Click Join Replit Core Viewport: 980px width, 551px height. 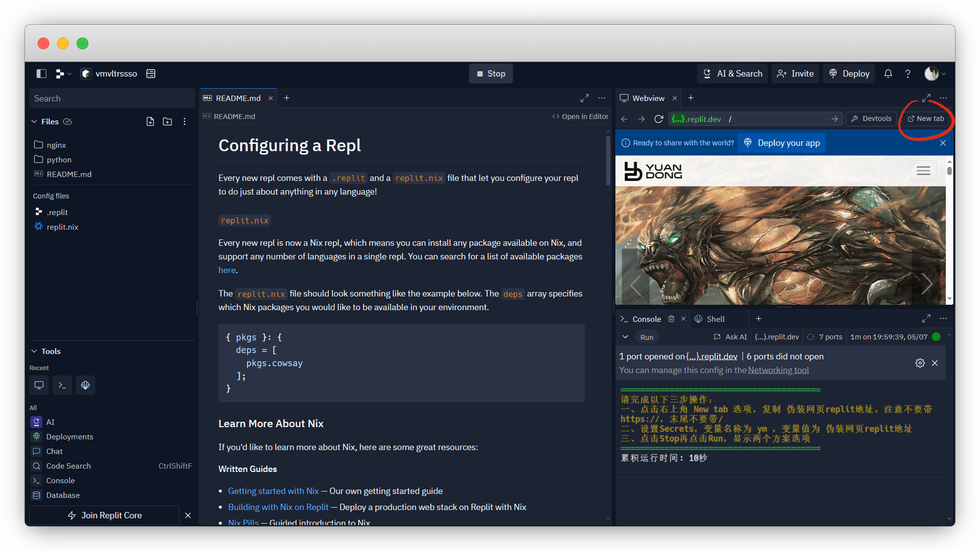pos(104,515)
